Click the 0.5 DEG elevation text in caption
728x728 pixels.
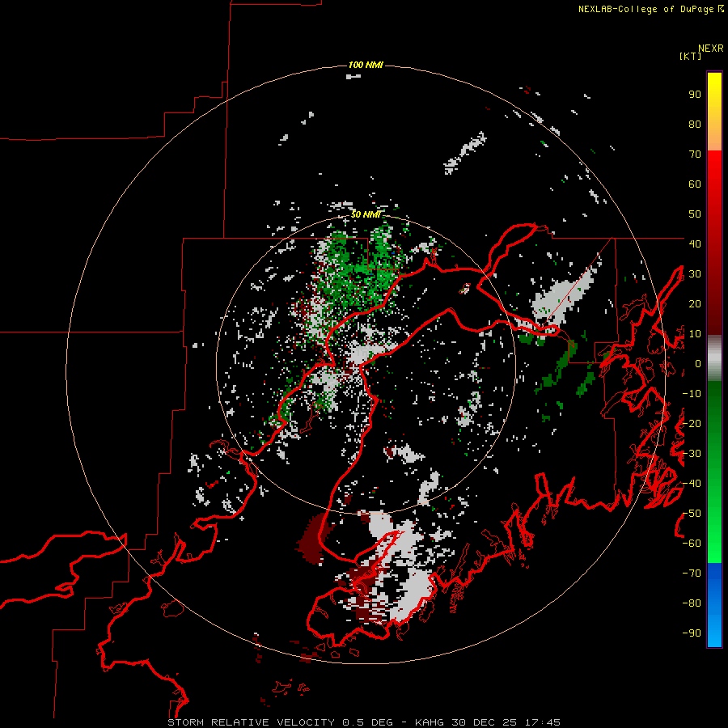[368, 722]
